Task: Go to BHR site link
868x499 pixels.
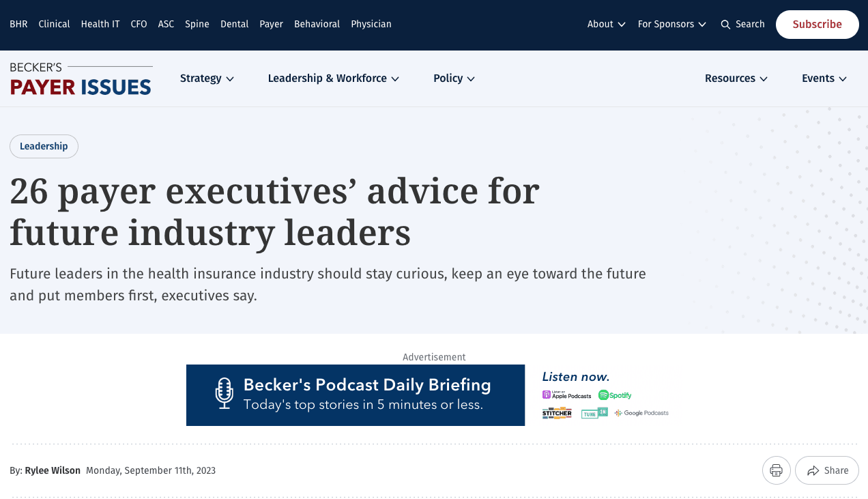Action: click(18, 24)
